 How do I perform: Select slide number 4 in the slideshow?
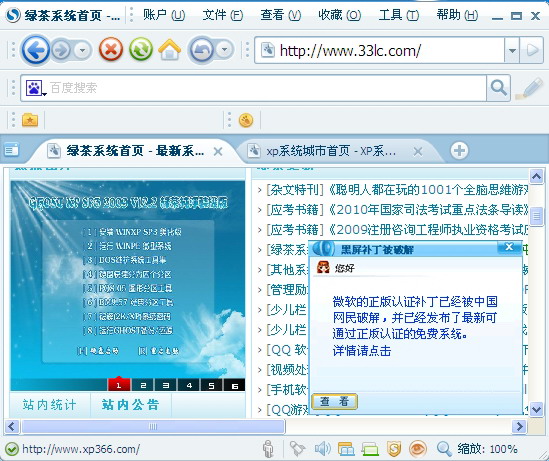[189, 385]
